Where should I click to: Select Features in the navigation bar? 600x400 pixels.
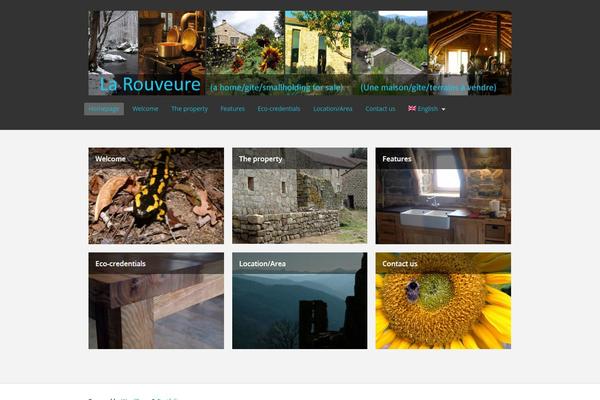tap(232, 109)
